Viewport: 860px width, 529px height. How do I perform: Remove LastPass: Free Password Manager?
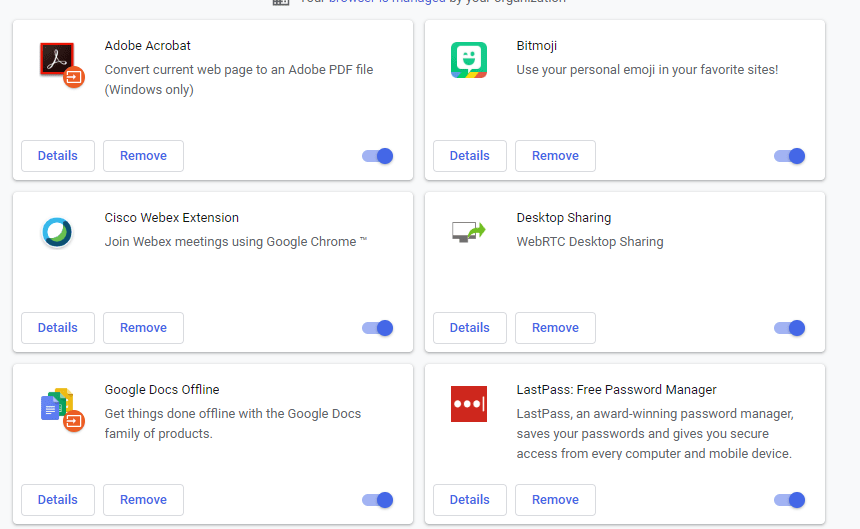(555, 500)
